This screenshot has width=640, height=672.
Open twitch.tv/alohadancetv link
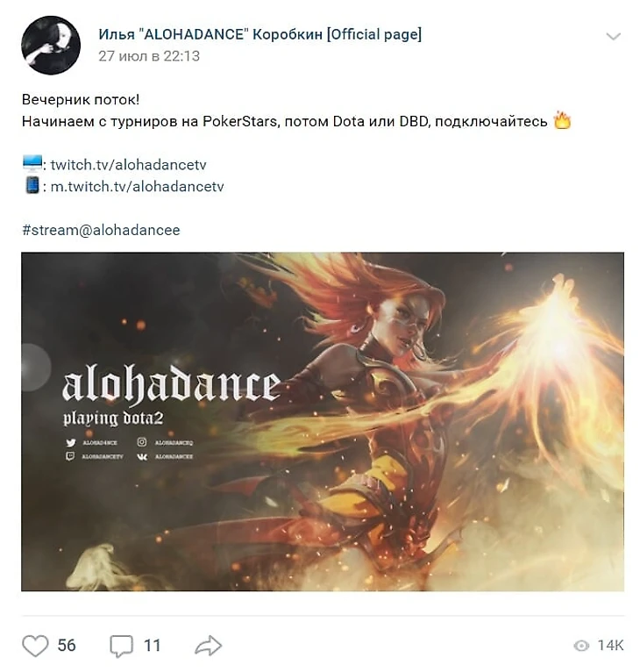coord(129,165)
